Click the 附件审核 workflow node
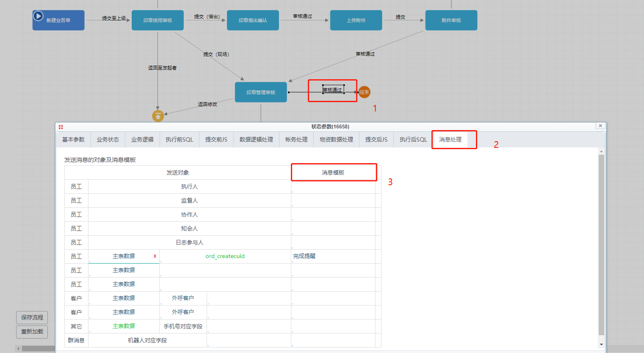The image size is (644, 353). click(x=451, y=20)
